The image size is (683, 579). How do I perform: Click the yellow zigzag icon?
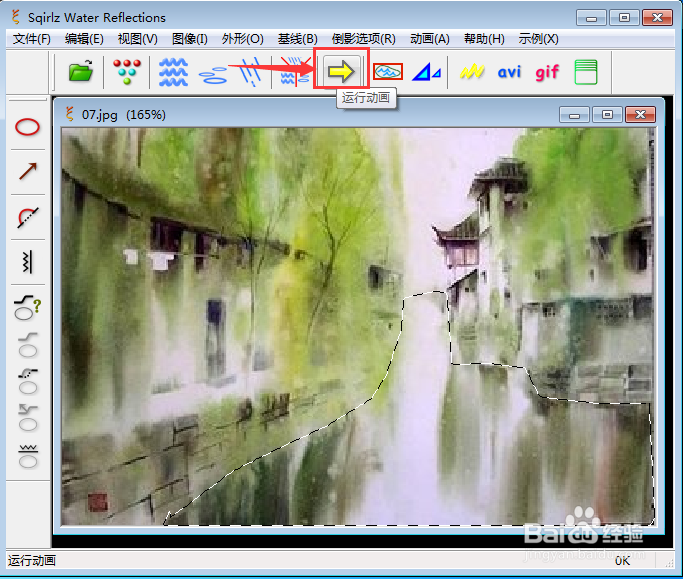472,71
